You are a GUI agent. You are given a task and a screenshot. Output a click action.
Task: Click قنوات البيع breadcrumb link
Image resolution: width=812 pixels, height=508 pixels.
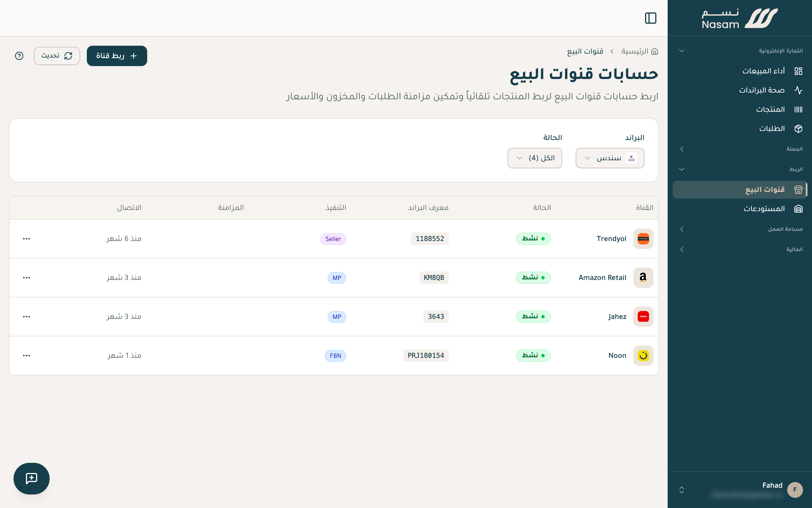point(585,51)
